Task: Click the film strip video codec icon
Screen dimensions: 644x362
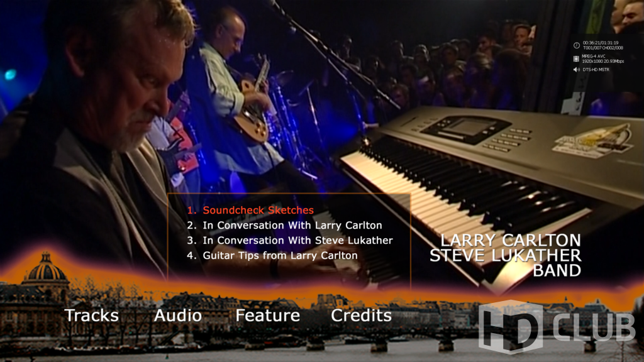Action: (x=576, y=58)
